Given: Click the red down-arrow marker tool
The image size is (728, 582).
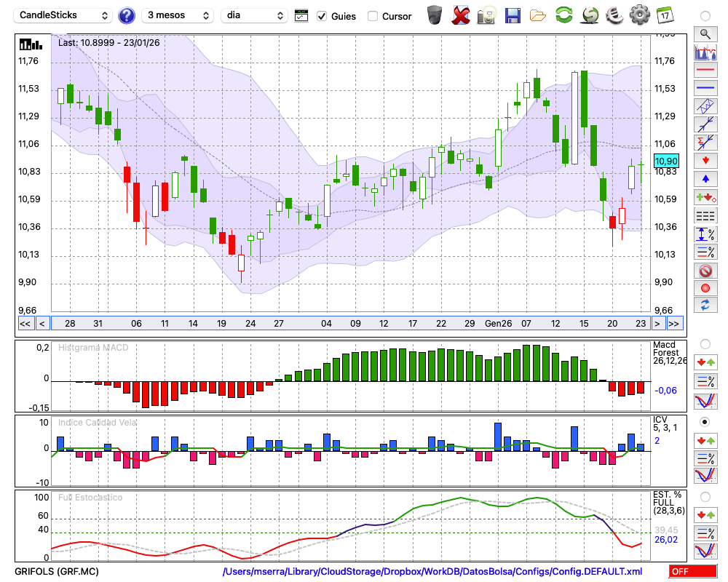Looking at the screenshot, I should point(705,160).
